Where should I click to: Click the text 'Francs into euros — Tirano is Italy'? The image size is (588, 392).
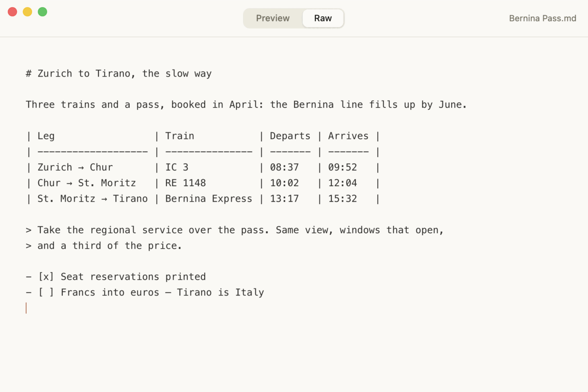click(162, 292)
